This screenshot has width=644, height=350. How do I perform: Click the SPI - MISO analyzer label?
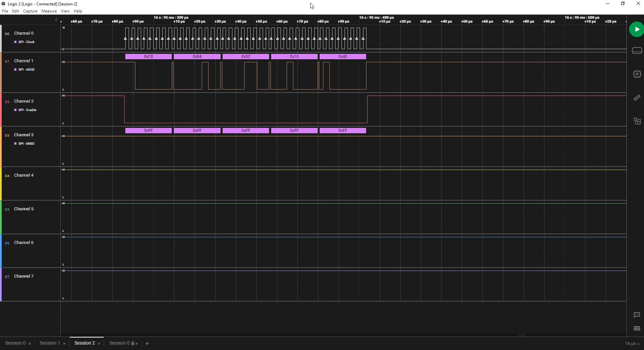pyautogui.click(x=27, y=144)
